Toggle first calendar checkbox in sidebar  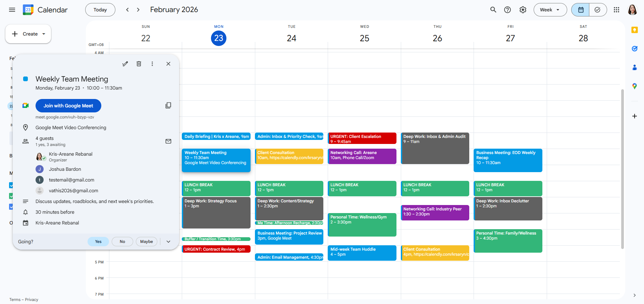[x=11, y=185]
